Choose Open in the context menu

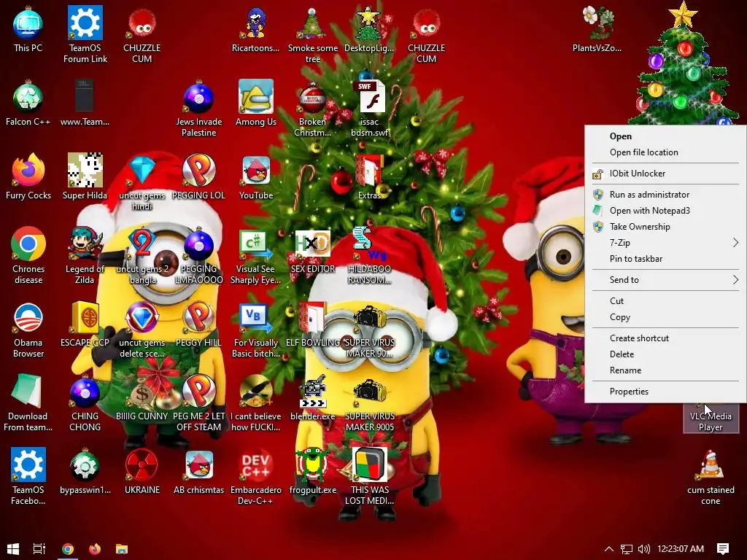pyautogui.click(x=665, y=136)
